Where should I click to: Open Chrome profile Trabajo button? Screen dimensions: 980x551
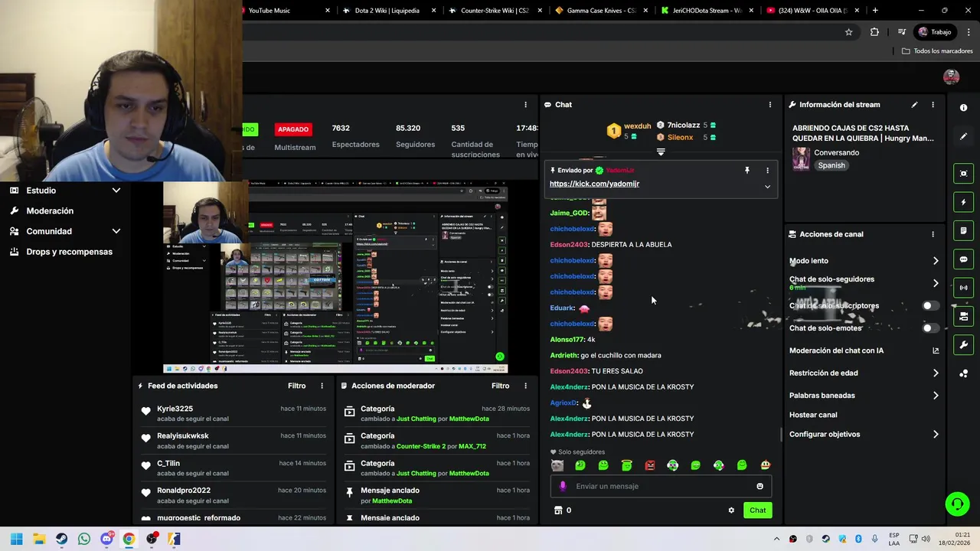tap(935, 32)
